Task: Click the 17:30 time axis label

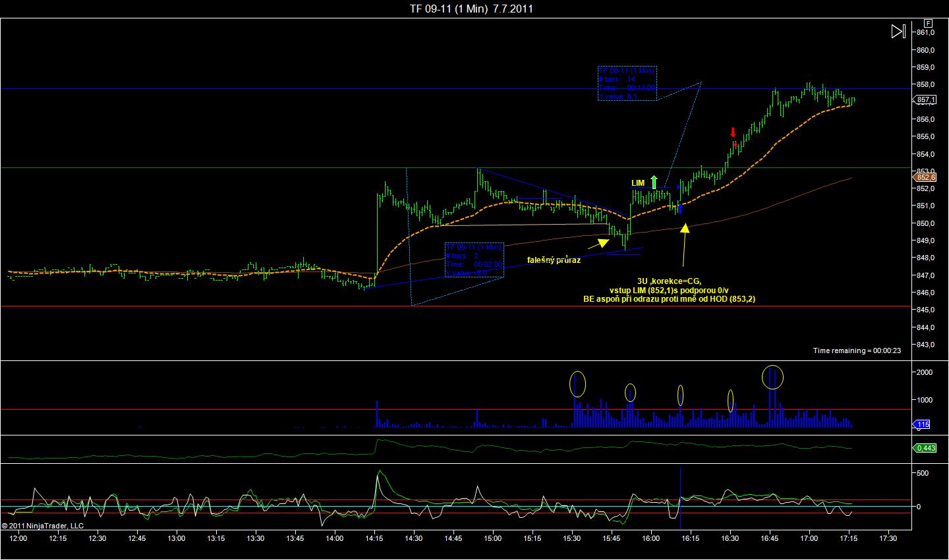Action: pos(888,538)
